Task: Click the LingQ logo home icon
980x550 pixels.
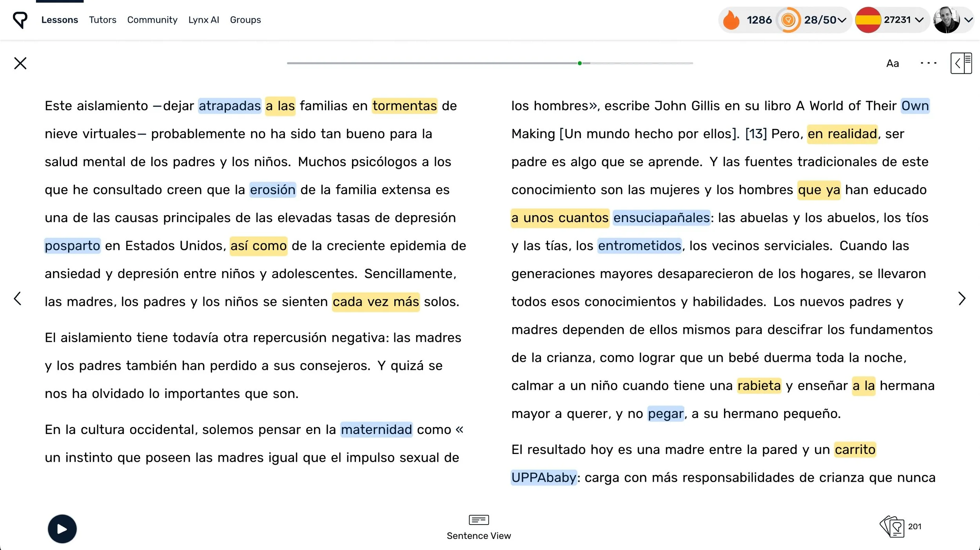Action: pyautogui.click(x=20, y=20)
